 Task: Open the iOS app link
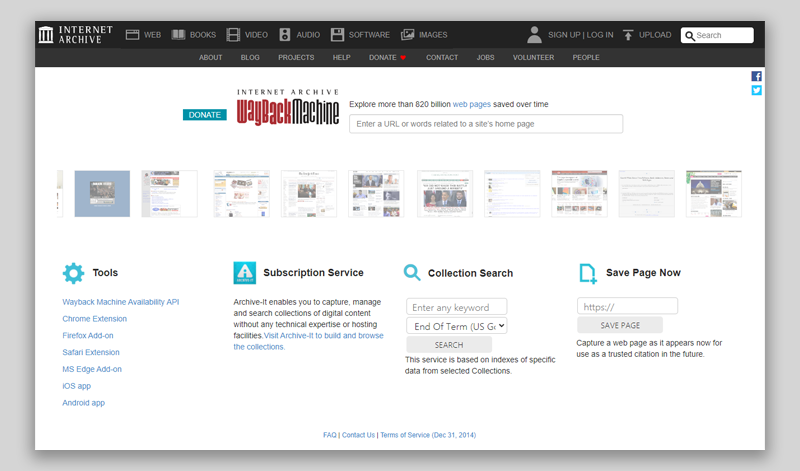(77, 386)
